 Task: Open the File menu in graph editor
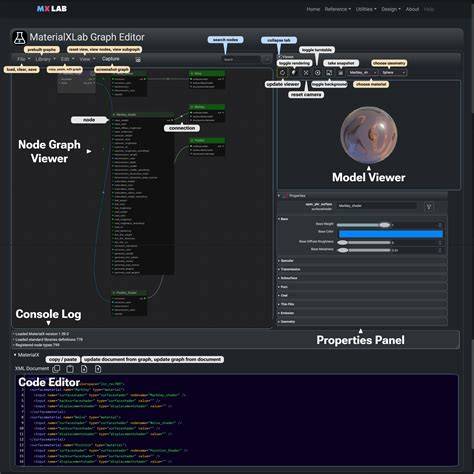[x=23, y=59]
